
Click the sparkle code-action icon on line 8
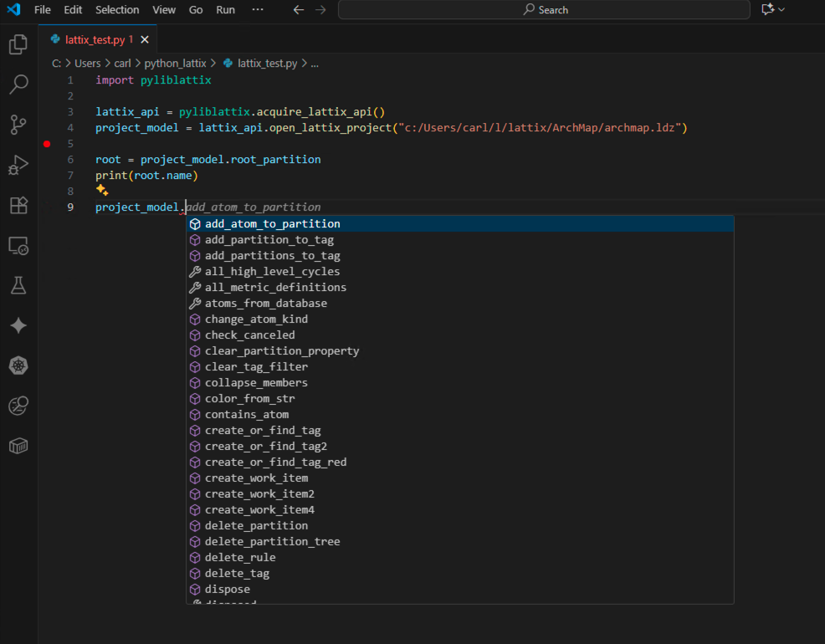coord(102,191)
